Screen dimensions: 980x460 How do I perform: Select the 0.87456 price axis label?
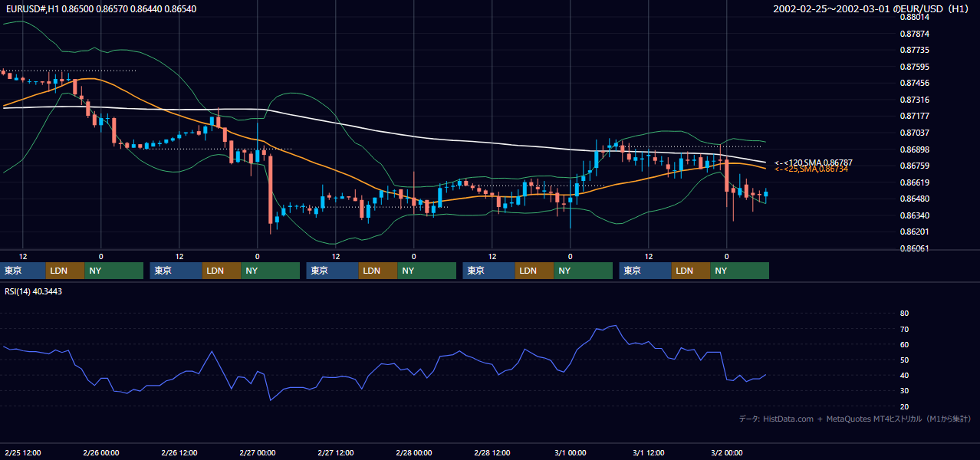pos(914,83)
